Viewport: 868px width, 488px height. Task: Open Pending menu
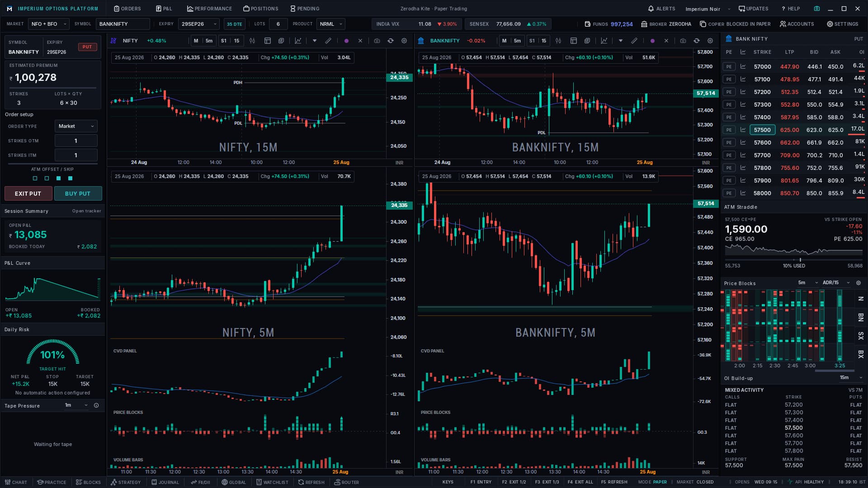tap(305, 9)
